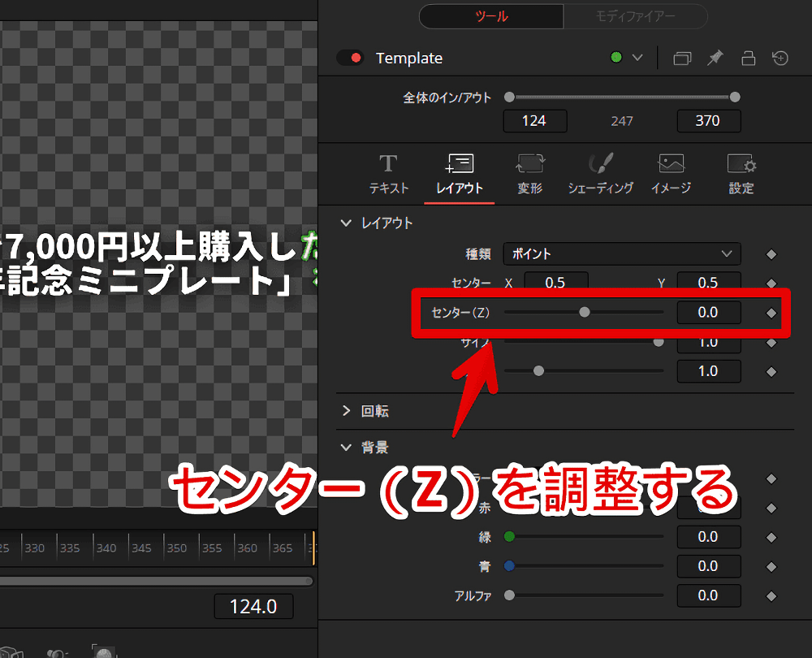Click the lock icon in Template header

click(x=748, y=58)
